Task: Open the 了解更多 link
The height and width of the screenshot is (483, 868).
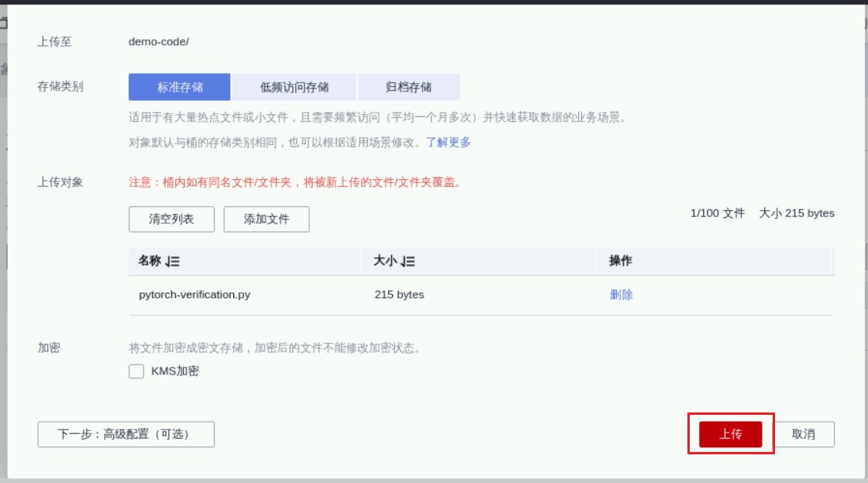Action: tap(448, 143)
